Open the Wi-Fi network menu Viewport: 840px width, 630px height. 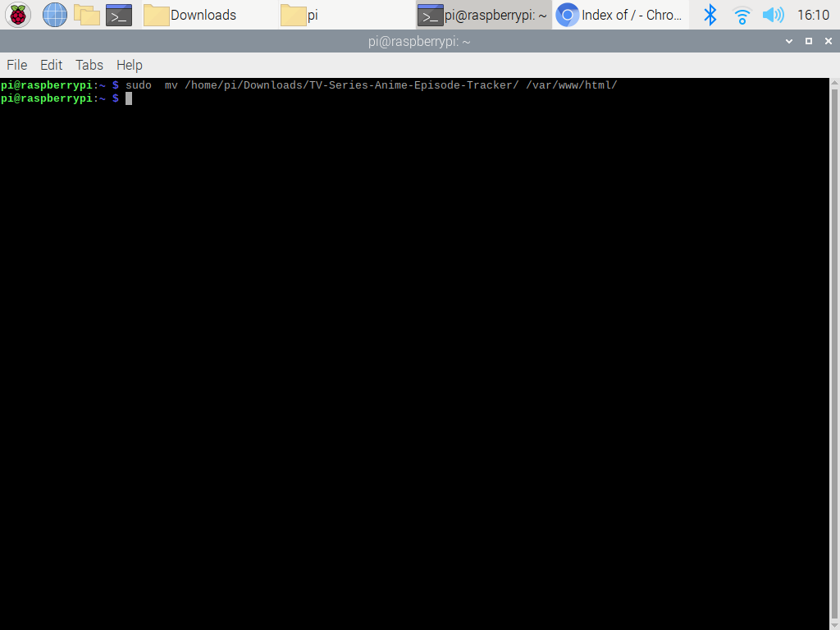[742, 15]
